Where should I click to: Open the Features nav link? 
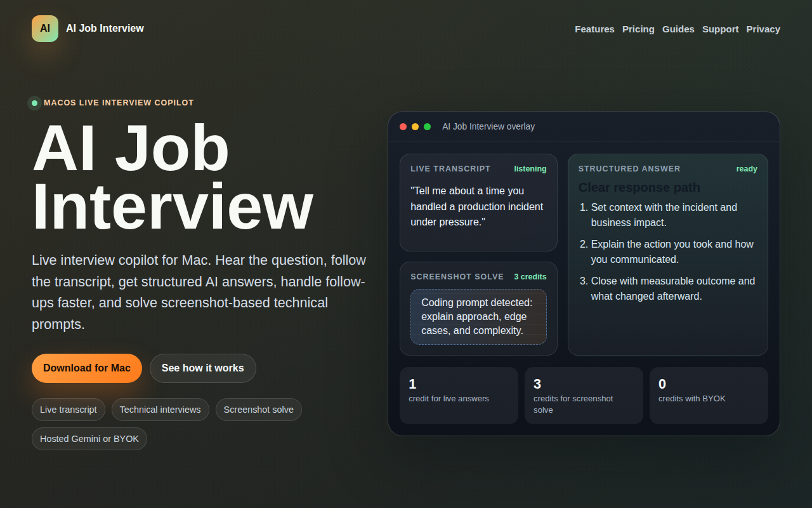(x=594, y=29)
